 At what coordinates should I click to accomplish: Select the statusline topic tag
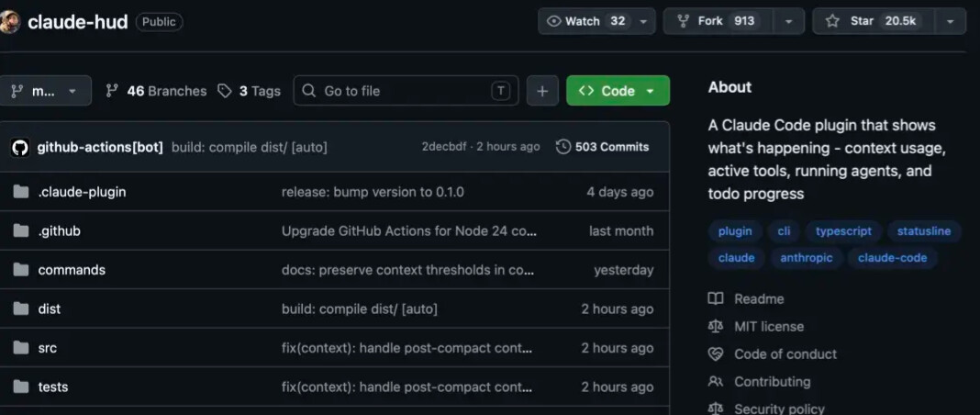924,231
